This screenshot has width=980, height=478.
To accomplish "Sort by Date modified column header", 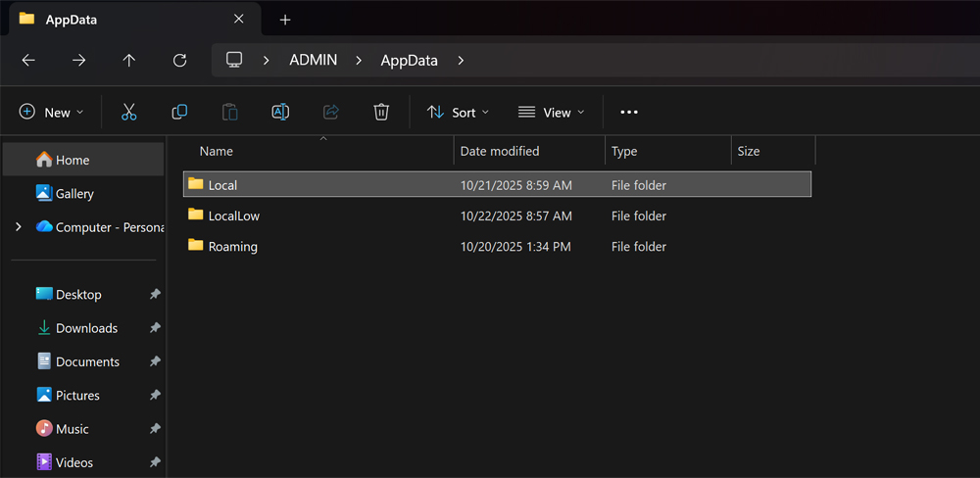I will 500,151.
